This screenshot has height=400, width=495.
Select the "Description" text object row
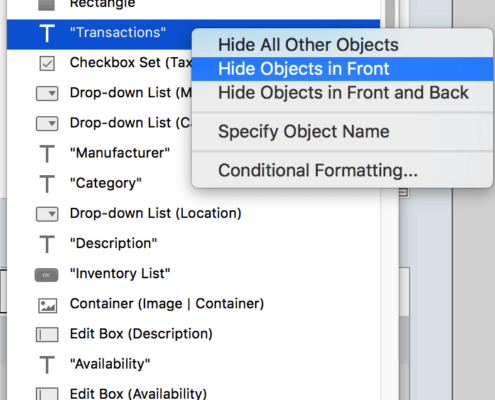(193, 244)
